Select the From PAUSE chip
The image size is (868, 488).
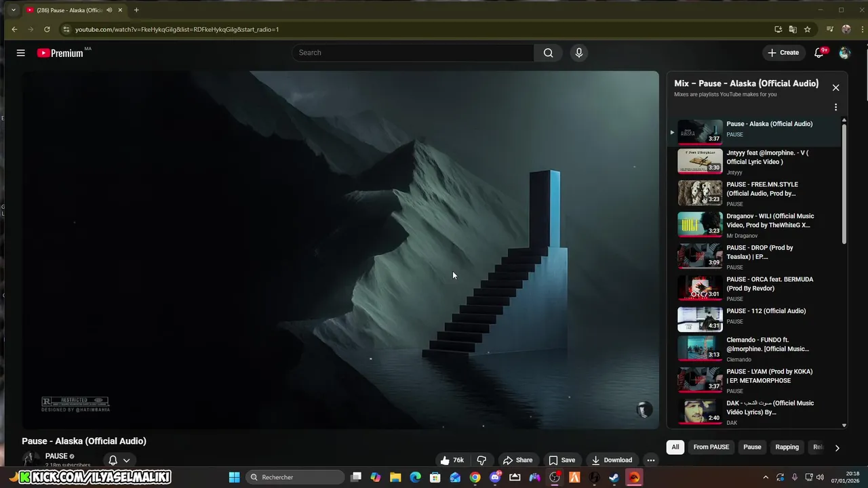[x=711, y=447]
